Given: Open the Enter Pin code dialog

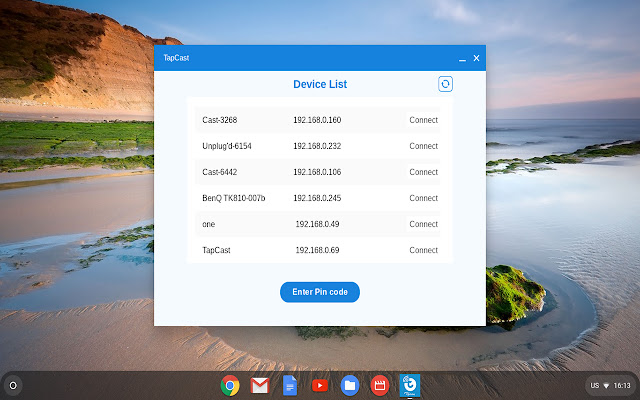Looking at the screenshot, I should pos(320,292).
